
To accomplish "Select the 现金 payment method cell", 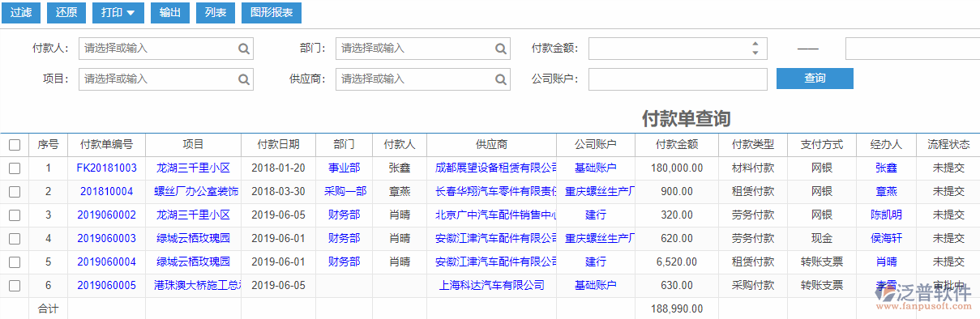I will [x=822, y=239].
